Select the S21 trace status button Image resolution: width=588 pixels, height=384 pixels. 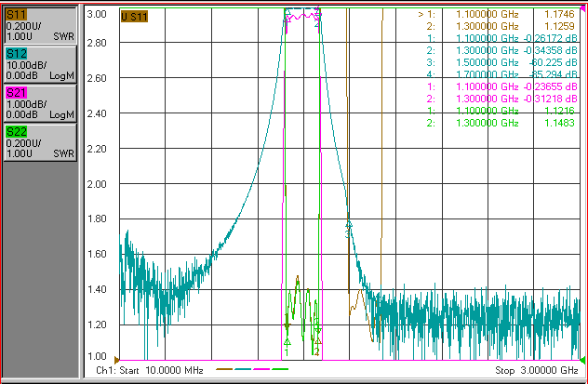pyautogui.click(x=40, y=103)
